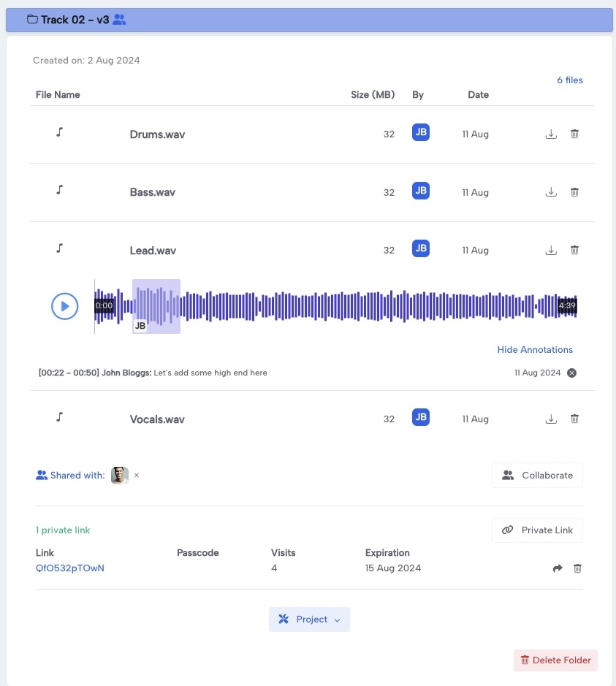The width and height of the screenshot is (616, 686).
Task: Download the Bass.wav file
Action: point(551,192)
